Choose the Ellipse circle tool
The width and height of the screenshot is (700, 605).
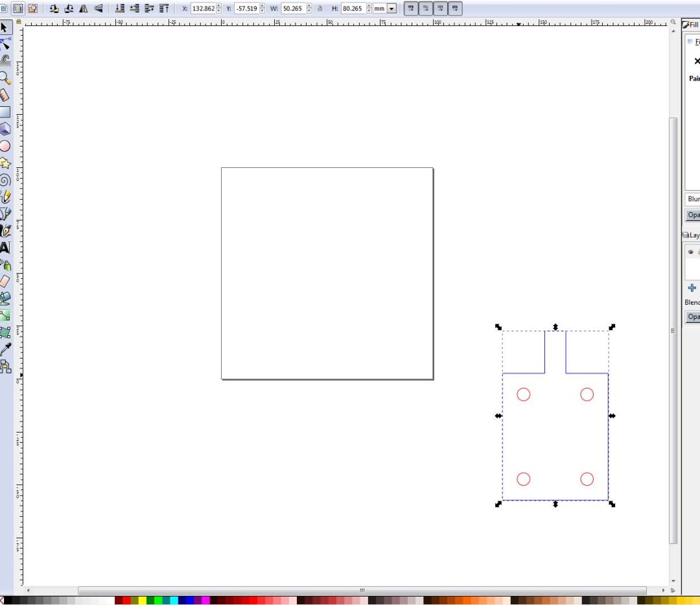5,146
